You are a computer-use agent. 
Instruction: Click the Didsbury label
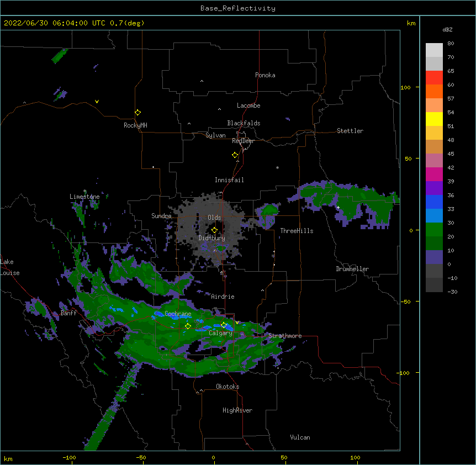click(212, 238)
